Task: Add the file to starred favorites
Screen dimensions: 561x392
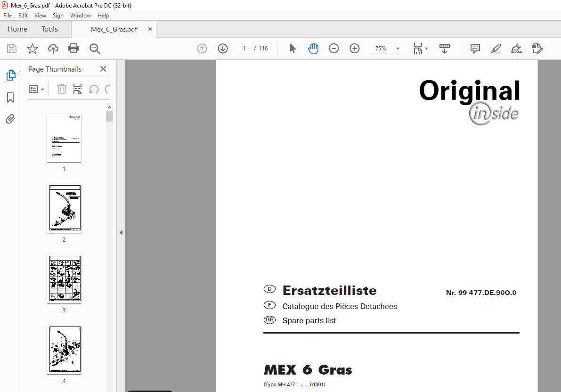Action: coord(33,49)
